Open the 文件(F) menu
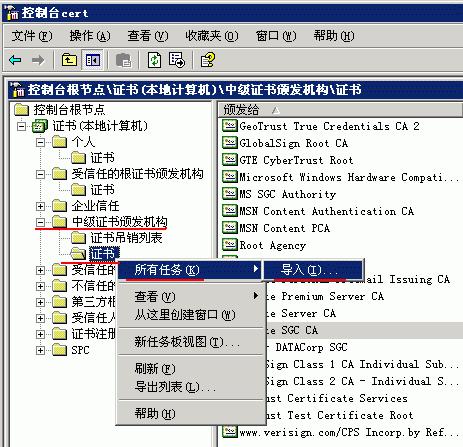The width and height of the screenshot is (463, 447). pos(32,35)
